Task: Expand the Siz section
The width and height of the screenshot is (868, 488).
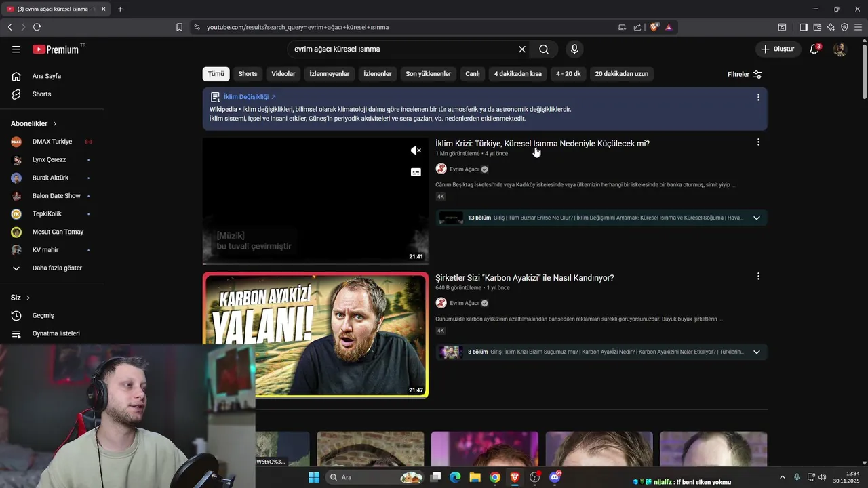Action: [x=20, y=298]
